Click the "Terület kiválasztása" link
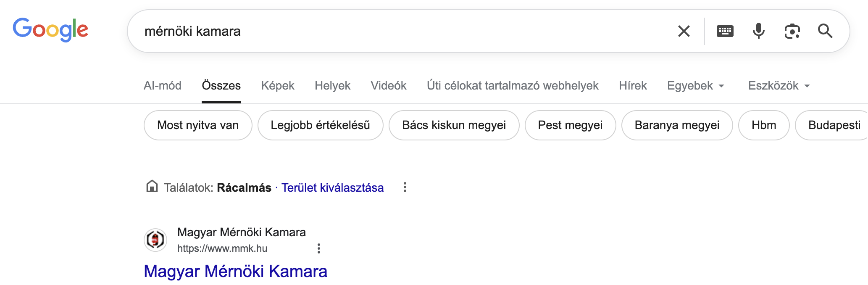 coord(332,187)
